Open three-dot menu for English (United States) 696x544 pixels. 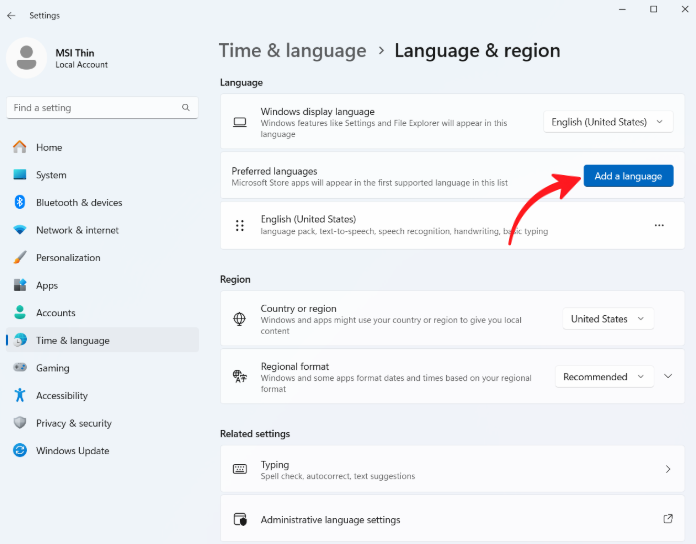(x=659, y=226)
